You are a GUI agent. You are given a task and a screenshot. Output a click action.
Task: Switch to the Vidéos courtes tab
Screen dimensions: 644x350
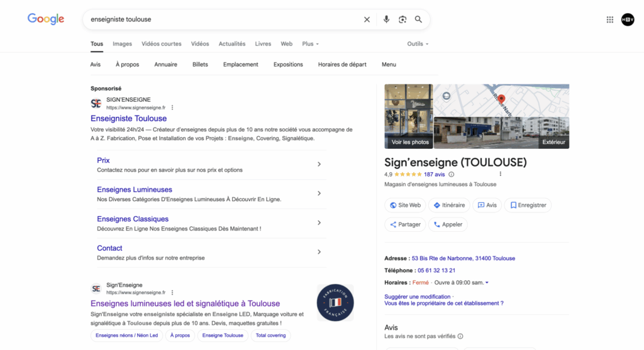(x=162, y=44)
